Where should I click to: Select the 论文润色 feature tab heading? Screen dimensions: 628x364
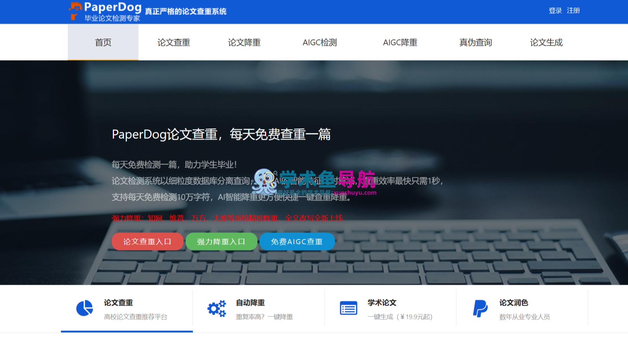coord(514,303)
